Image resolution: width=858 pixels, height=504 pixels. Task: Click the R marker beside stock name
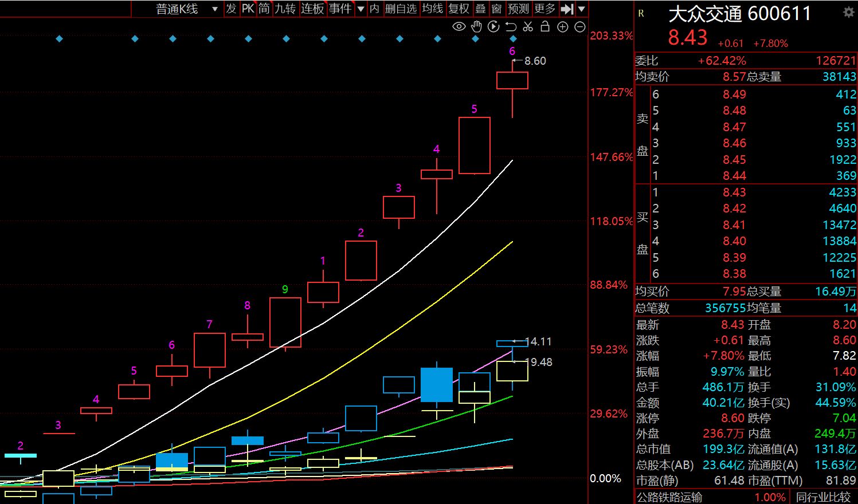pos(641,13)
